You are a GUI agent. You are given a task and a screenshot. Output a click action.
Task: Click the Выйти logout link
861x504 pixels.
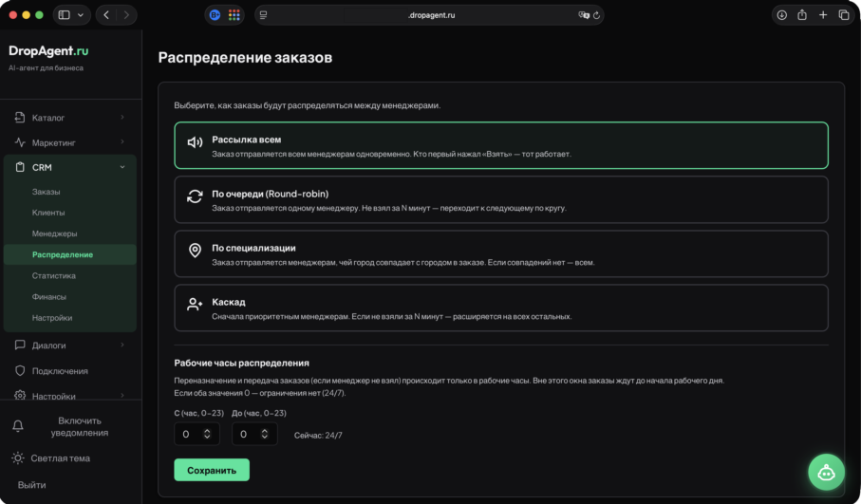[31, 485]
